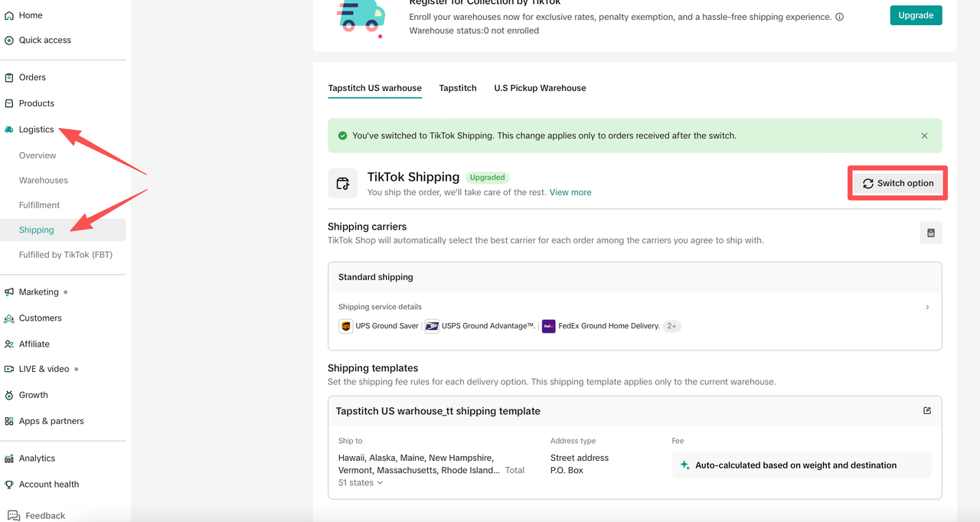This screenshot has width=980, height=522.
Task: Click the Switch option button
Action: coord(897,184)
